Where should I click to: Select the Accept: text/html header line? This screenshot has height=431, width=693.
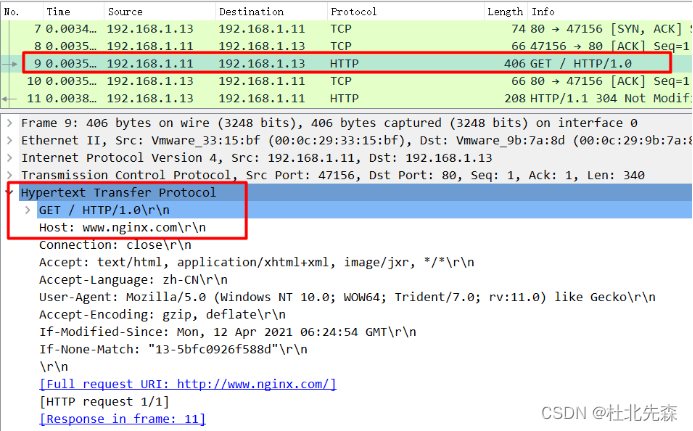(x=256, y=262)
